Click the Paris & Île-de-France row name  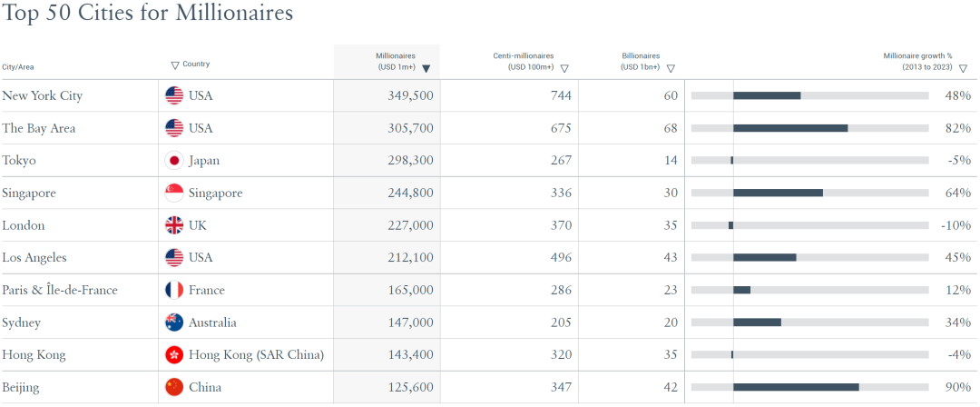[x=60, y=291]
